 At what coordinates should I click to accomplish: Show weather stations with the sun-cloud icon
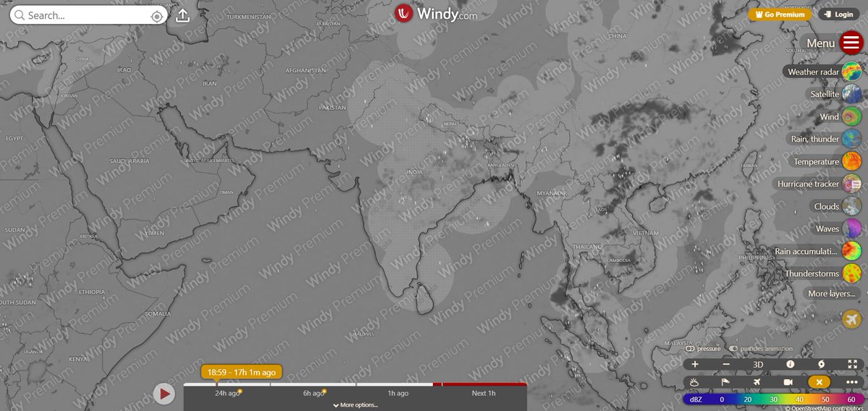click(x=694, y=381)
